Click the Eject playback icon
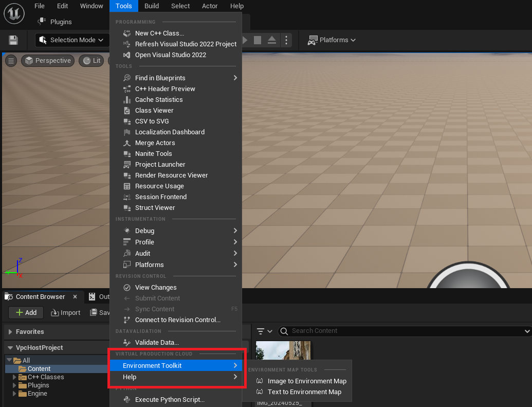532x407 pixels. pyautogui.click(x=272, y=40)
